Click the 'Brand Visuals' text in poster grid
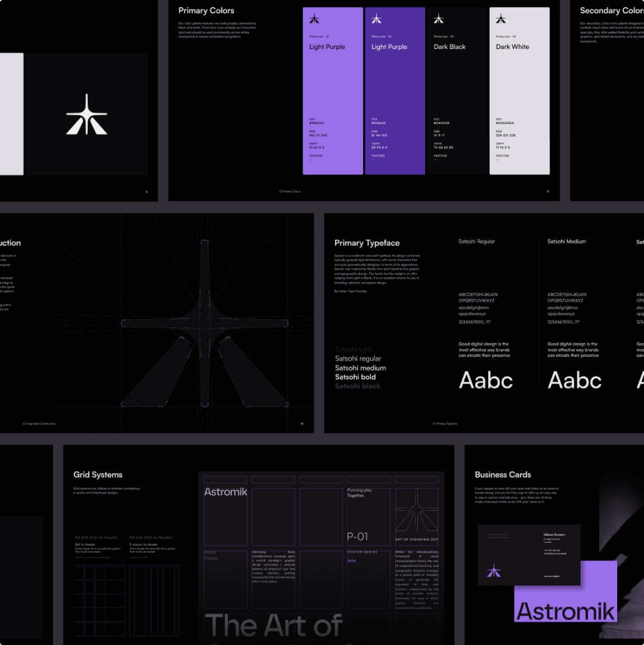Screen dimensions: 644x645 [x=211, y=556]
